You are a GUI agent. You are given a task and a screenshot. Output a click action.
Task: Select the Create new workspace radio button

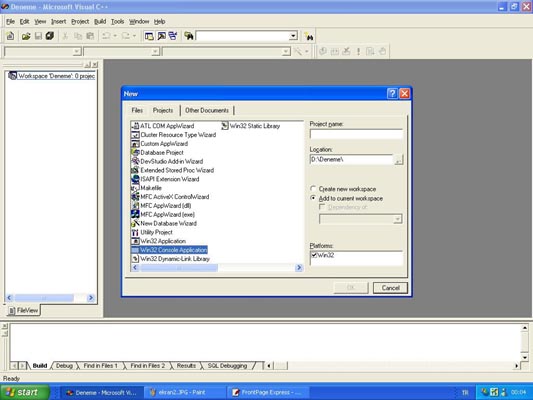point(313,189)
